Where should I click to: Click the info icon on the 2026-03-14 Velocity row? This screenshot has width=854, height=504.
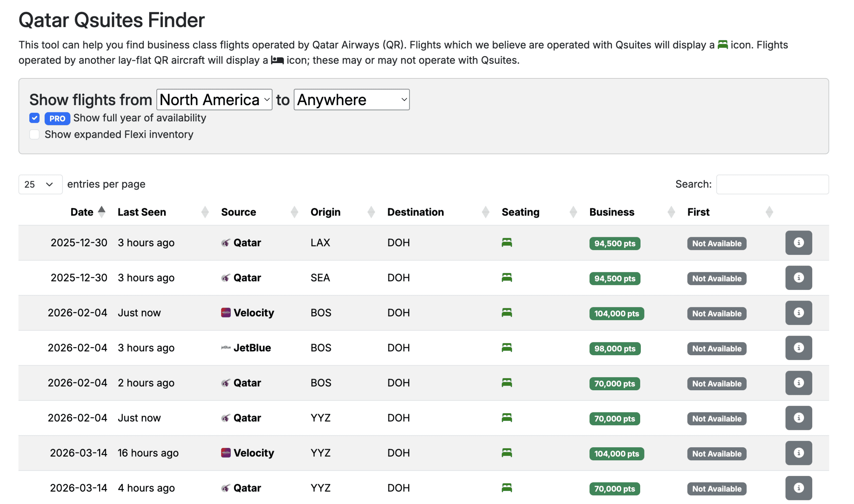click(x=799, y=453)
